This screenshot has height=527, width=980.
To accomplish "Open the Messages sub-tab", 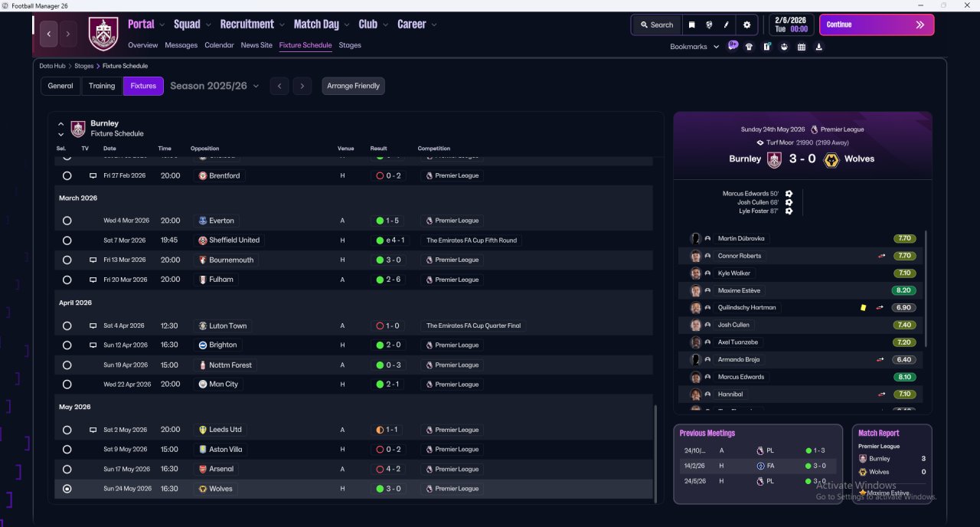I will pyautogui.click(x=181, y=45).
